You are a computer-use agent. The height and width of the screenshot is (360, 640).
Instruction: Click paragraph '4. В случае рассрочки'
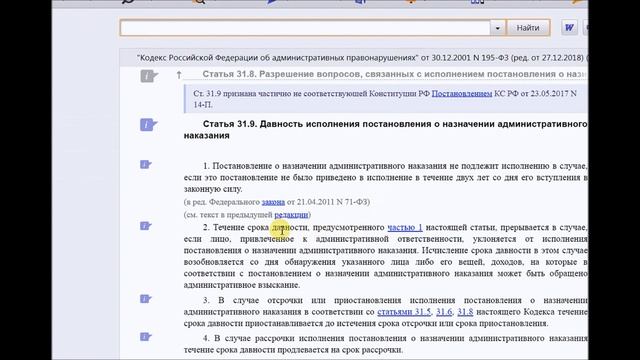[x=385, y=344]
